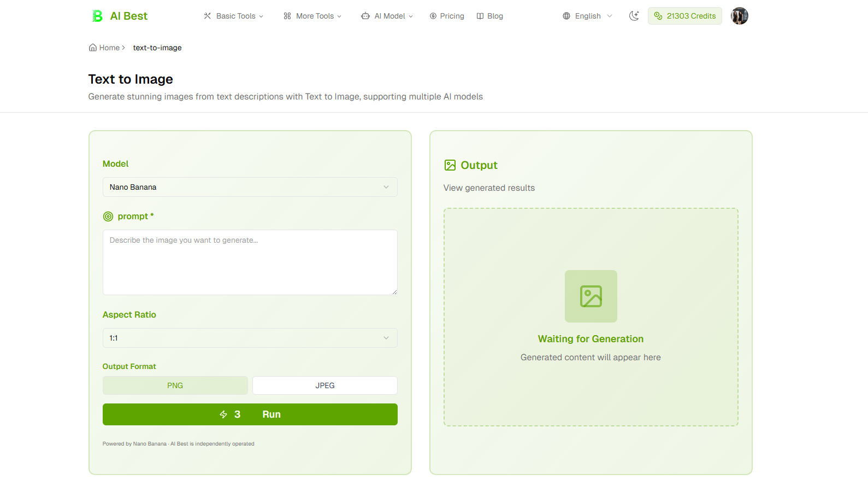868x486 pixels.
Task: Select PNG output format
Action: (x=175, y=385)
